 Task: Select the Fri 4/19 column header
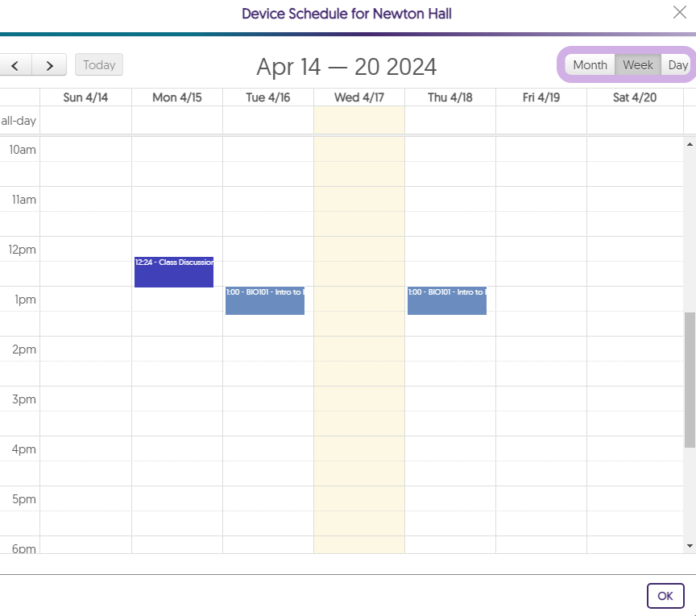[541, 97]
